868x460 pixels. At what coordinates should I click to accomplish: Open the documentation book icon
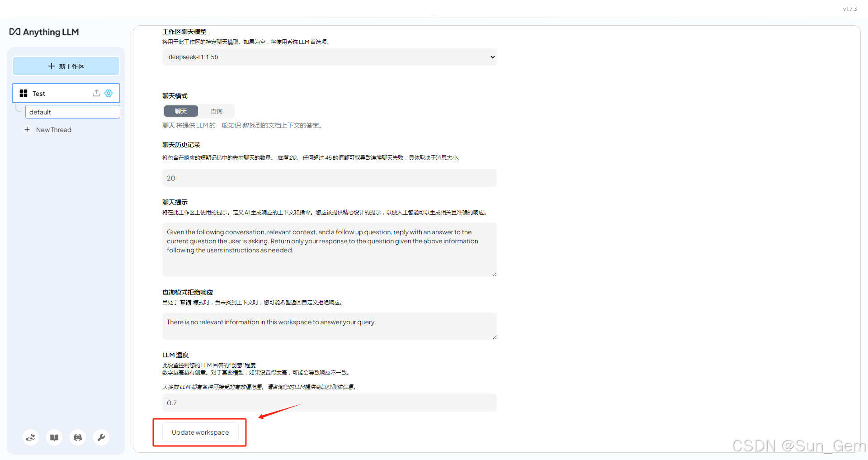point(54,437)
